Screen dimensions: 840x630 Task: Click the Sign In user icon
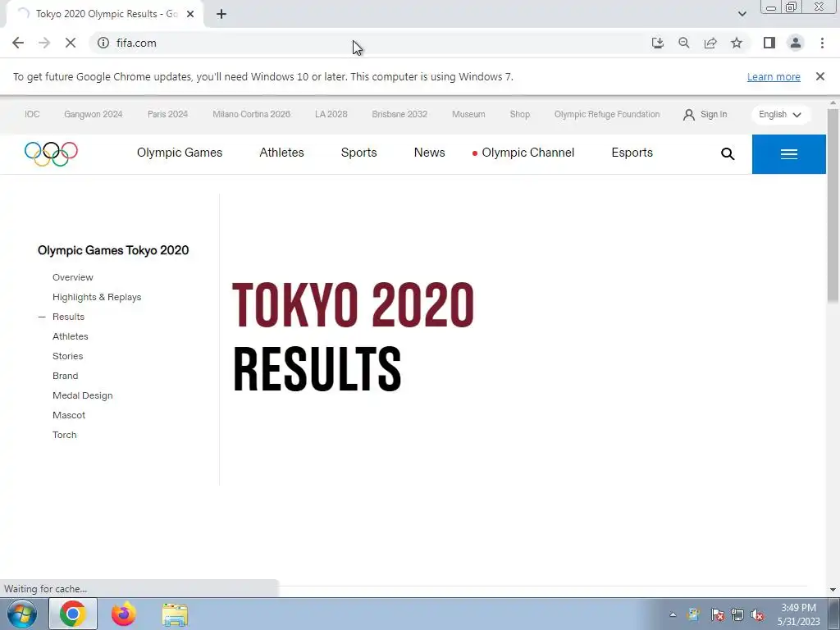coord(689,115)
